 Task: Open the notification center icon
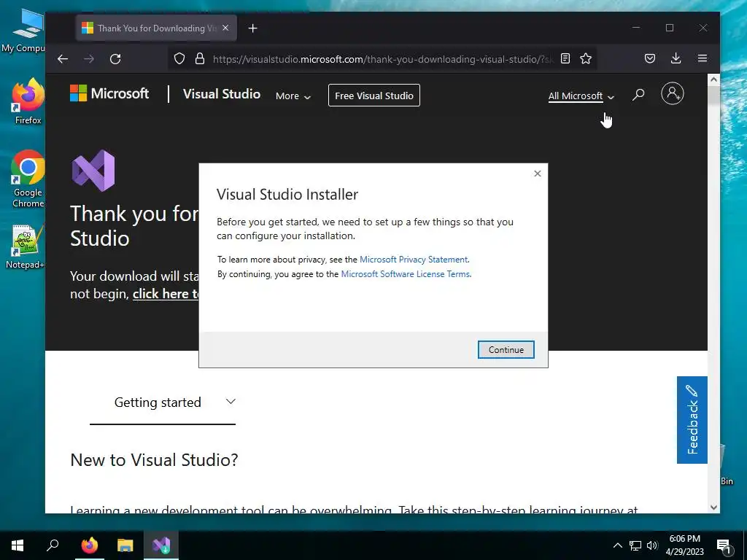[x=724, y=546]
